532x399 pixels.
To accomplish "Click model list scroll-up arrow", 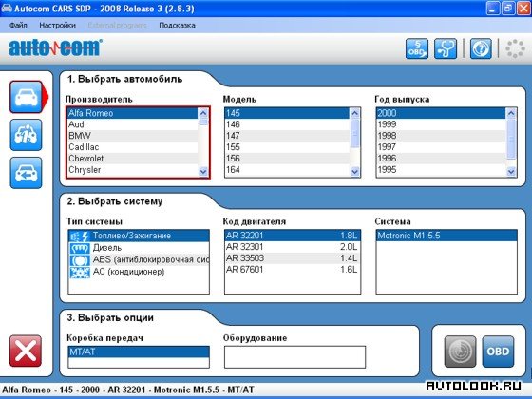I will 354,113.
